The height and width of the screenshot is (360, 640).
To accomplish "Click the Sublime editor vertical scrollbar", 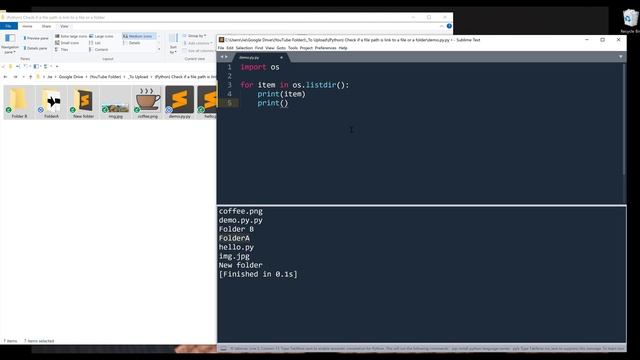I will click(624, 119).
